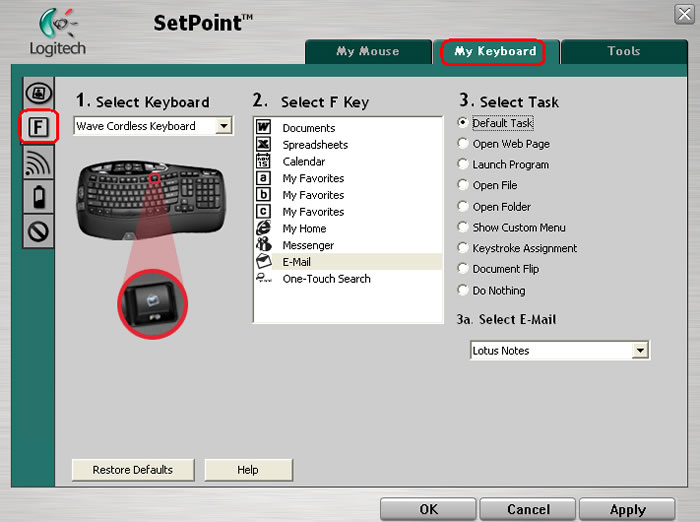The height and width of the screenshot is (522, 700).
Task: Open the Help button
Action: pos(248,470)
